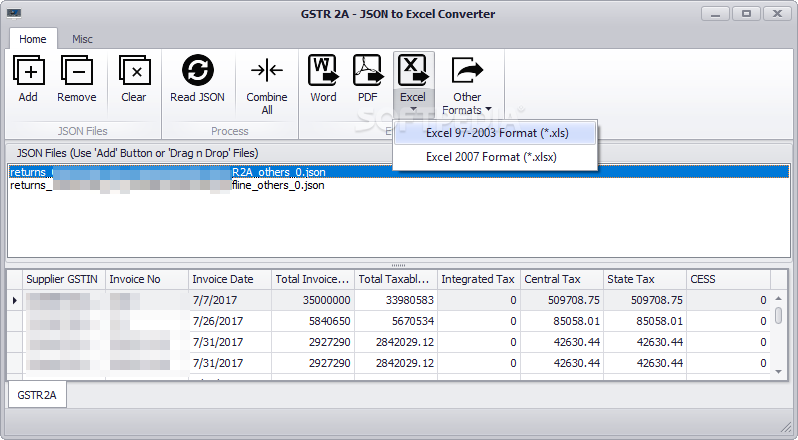Sort by Invoice No column header

coord(147,279)
